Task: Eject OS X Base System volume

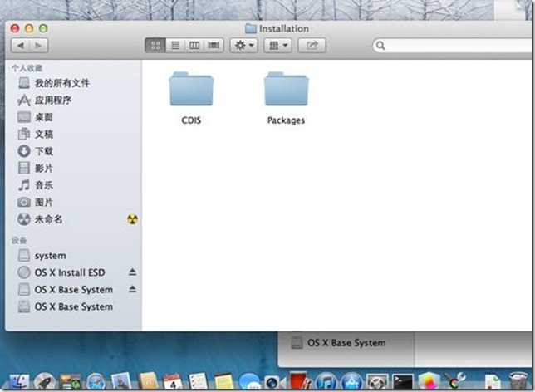Action: coord(132,289)
